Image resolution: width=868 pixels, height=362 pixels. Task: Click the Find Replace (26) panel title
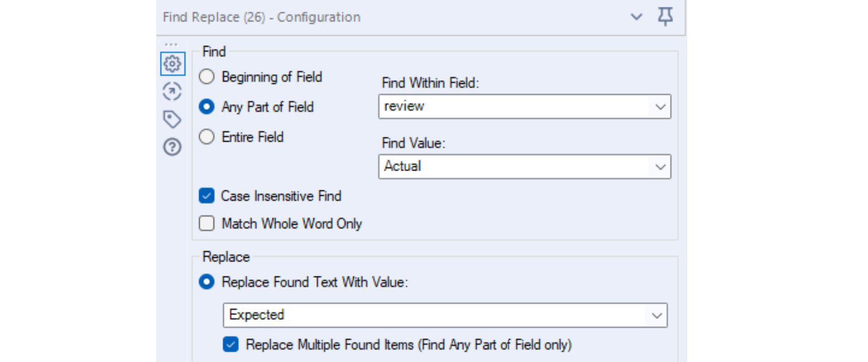click(x=262, y=17)
